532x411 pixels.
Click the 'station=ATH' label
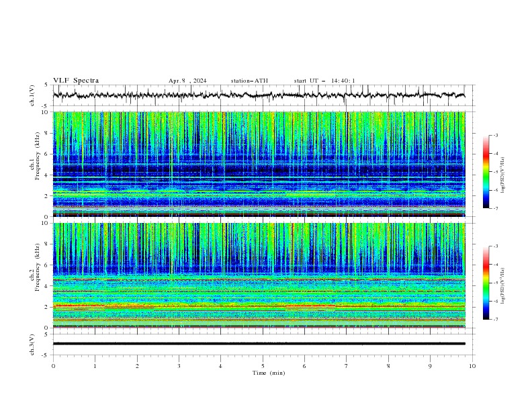(x=249, y=81)
